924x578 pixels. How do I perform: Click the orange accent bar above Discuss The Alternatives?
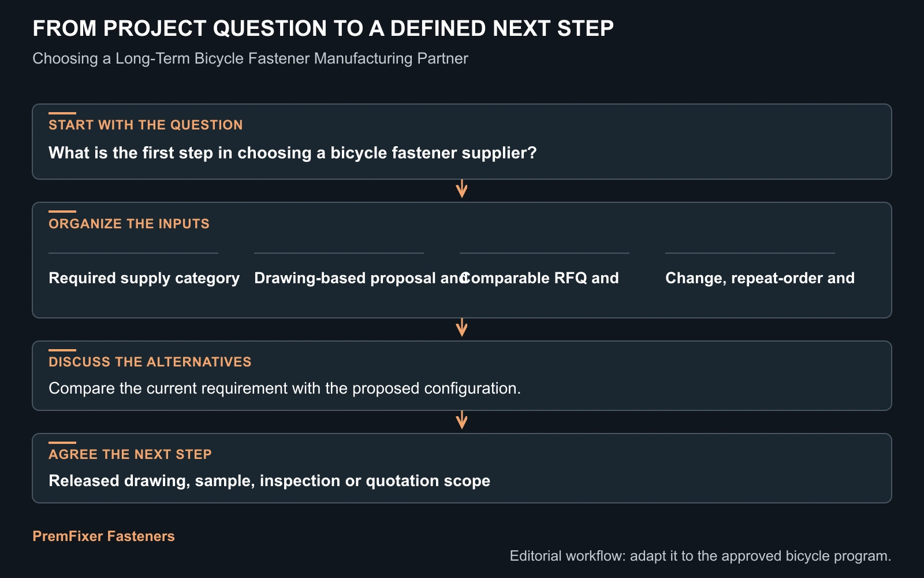(x=62, y=350)
